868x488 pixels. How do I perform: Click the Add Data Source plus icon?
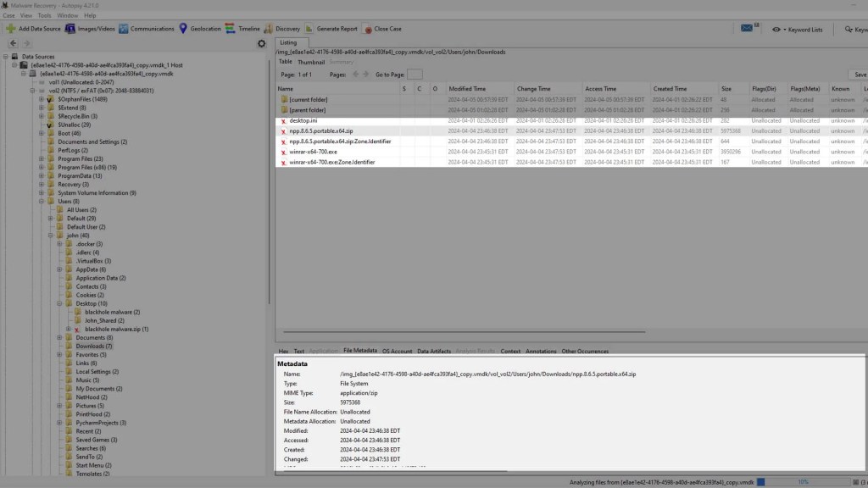(11, 29)
